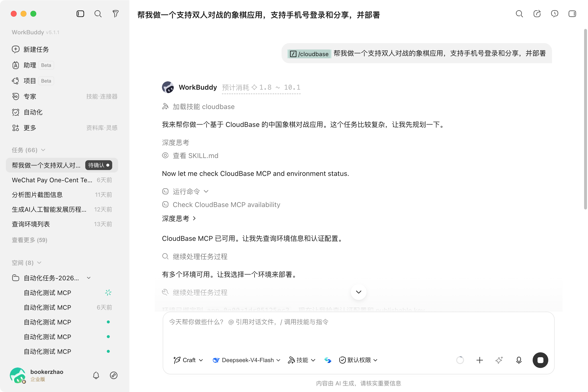588x392 pixels.
Task: Open the history clock icon in header
Action: coord(554,14)
